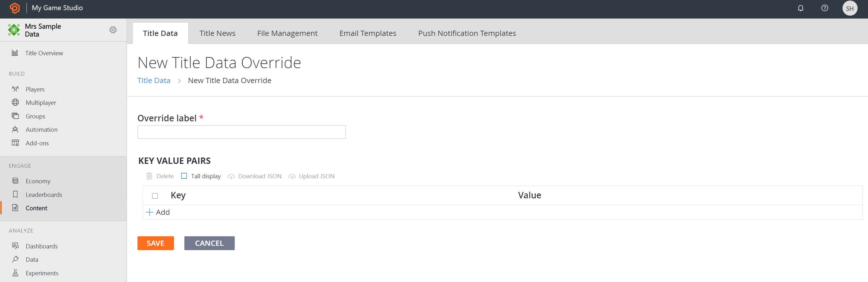Viewport: 868px width, 282px height.
Task: View Dashboards under Analyze
Action: click(x=42, y=246)
